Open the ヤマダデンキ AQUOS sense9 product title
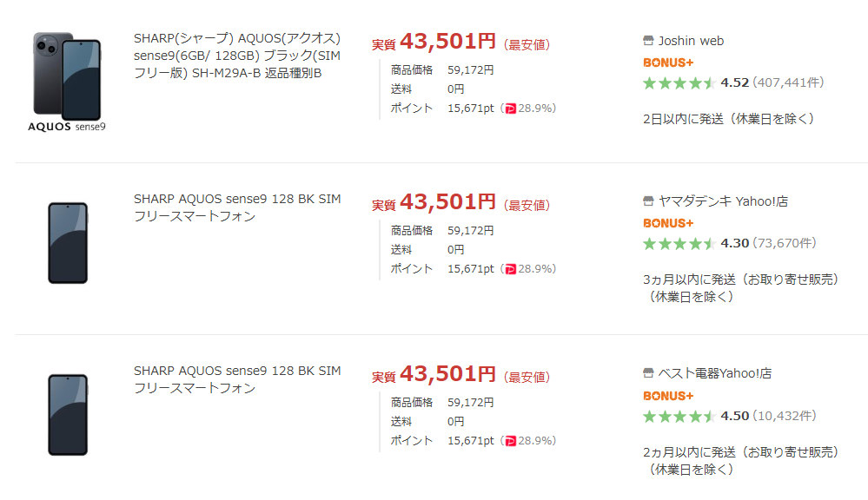 [x=237, y=207]
